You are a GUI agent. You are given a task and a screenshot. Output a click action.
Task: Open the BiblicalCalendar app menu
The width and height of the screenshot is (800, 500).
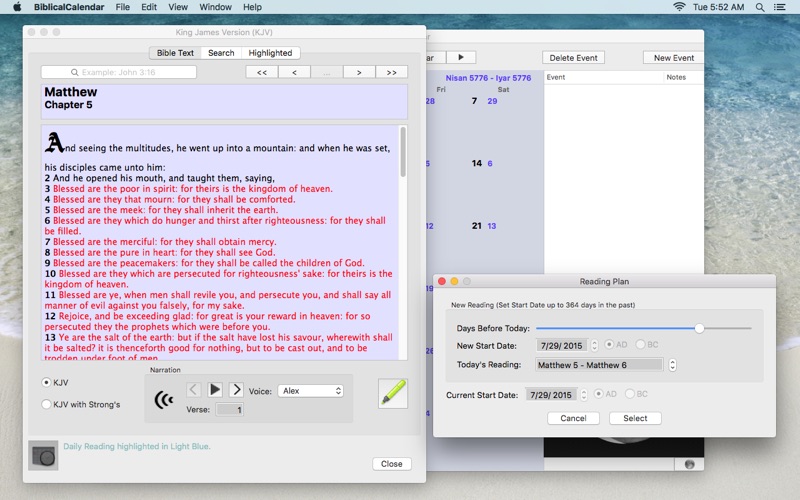69,7
